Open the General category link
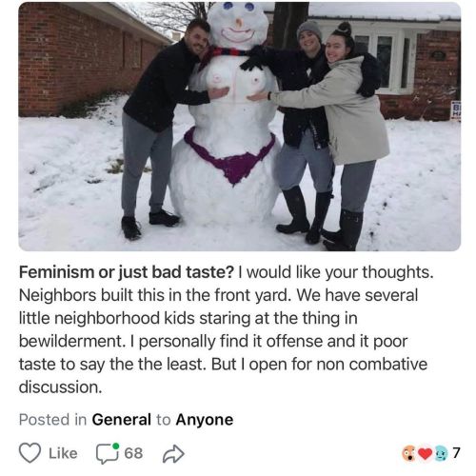Image resolution: width=476 pixels, height=476 pixels. [x=121, y=420]
